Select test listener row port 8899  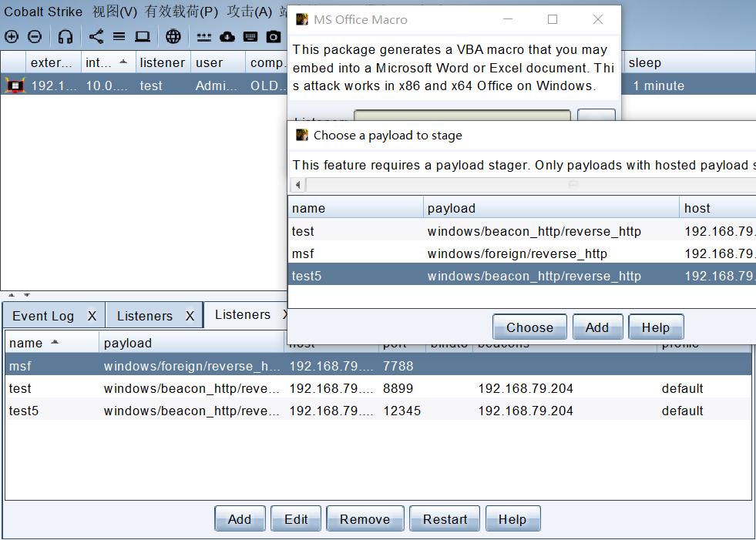pos(378,387)
